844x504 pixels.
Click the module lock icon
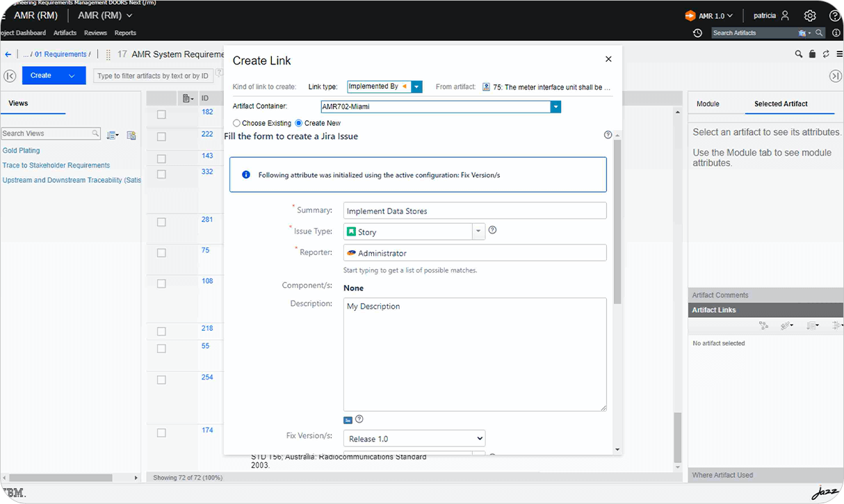point(812,54)
